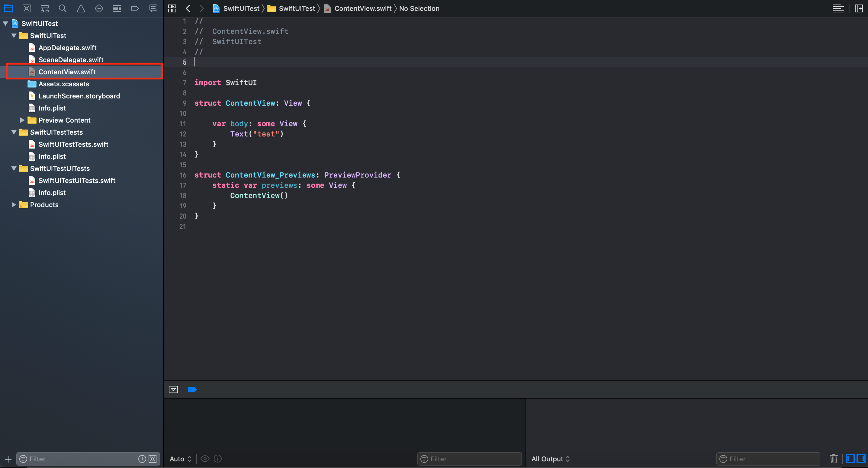Click Quick Look eye in variables view
The width and height of the screenshot is (868, 468).
coord(205,459)
